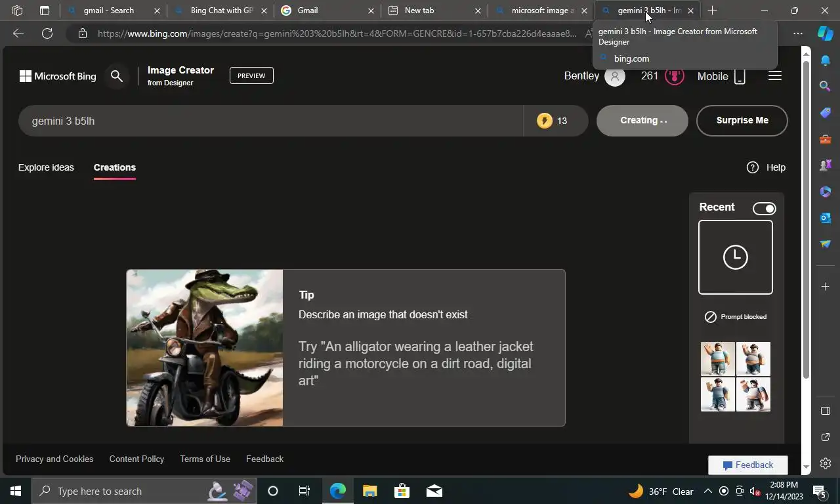The image size is (840, 504).
Task: Open the Microsoft Bing logo link
Action: [58, 76]
